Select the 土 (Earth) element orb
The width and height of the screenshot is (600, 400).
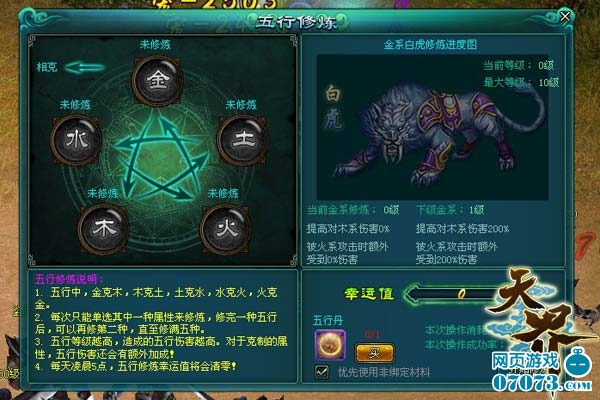(x=242, y=139)
